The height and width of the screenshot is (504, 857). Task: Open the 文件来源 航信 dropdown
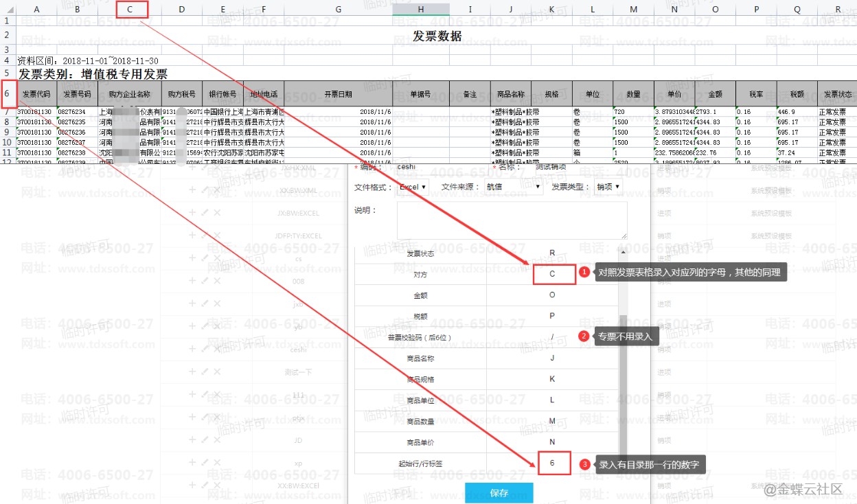pos(513,187)
